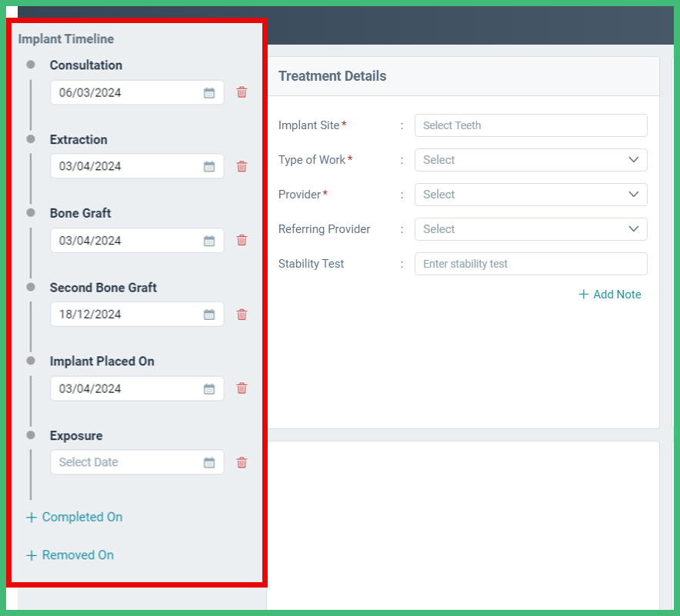Delete the Exposure entry using trash icon
The height and width of the screenshot is (616, 680).
[242, 462]
